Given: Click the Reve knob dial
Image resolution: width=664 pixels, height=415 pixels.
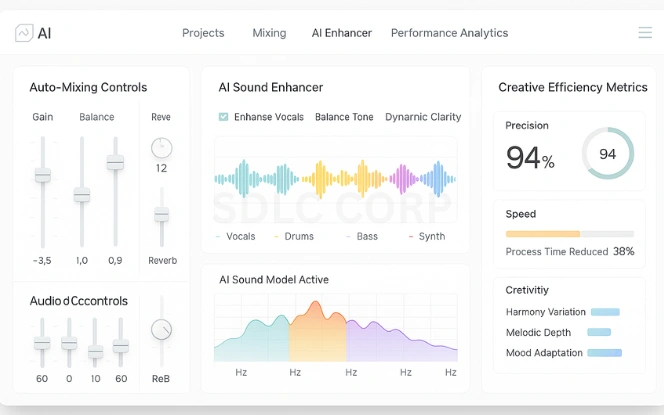Looking at the screenshot, I should coord(161,148).
